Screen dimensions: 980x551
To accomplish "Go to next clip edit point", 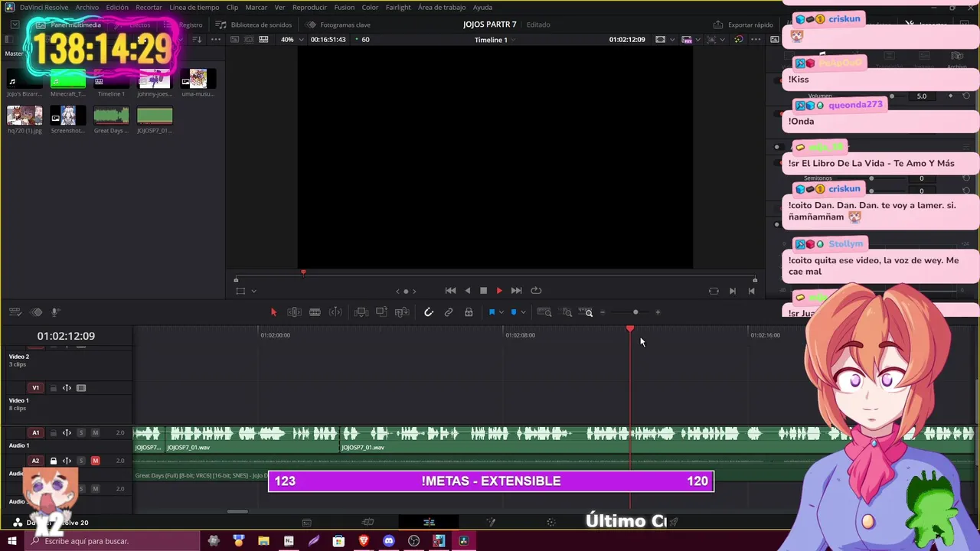I will pyautogui.click(x=733, y=291).
